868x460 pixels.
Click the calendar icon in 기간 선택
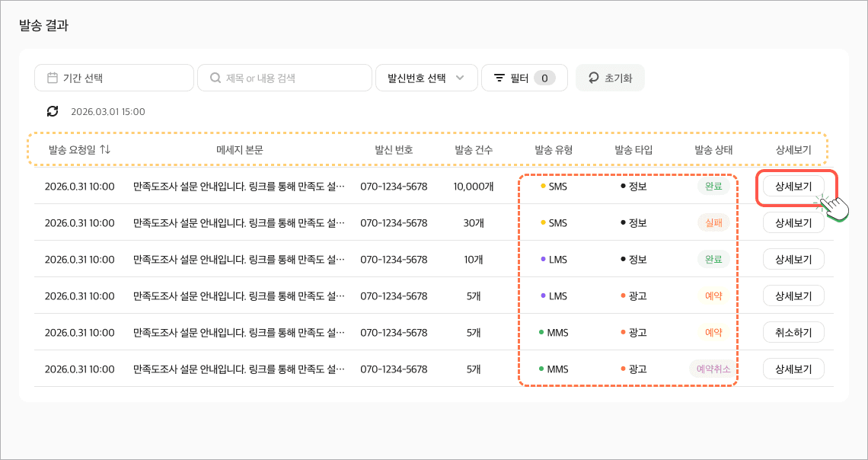[x=53, y=78]
